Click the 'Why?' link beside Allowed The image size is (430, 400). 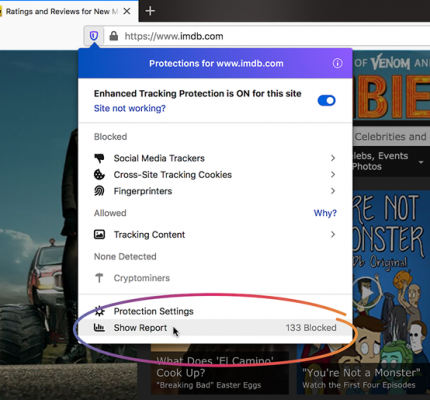[325, 213]
